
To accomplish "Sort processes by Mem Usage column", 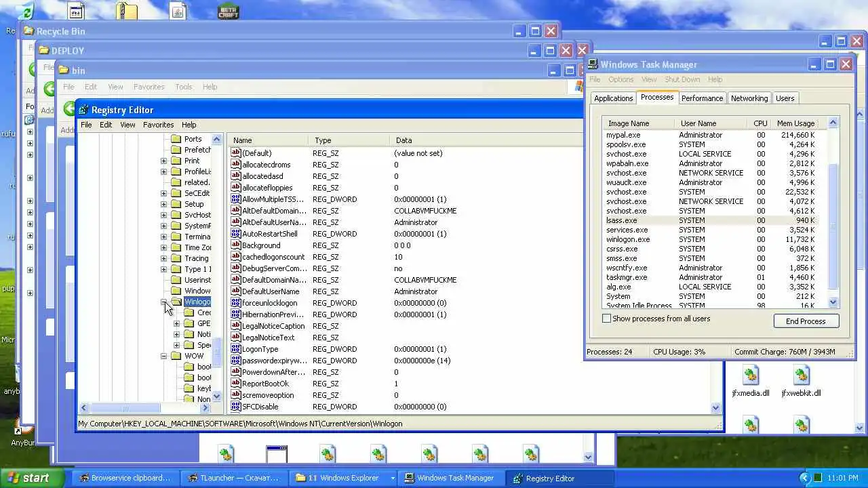I will click(x=795, y=123).
